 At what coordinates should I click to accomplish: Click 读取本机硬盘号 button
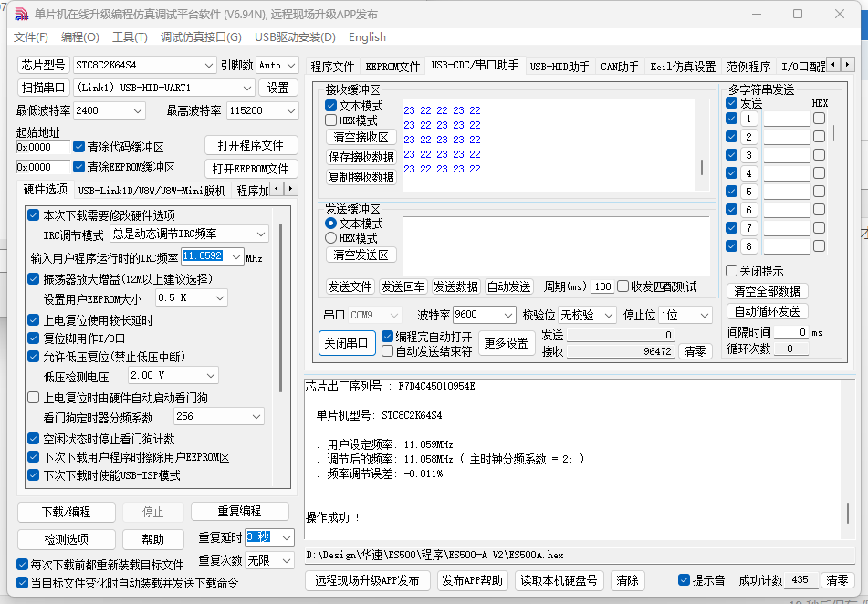(x=559, y=580)
